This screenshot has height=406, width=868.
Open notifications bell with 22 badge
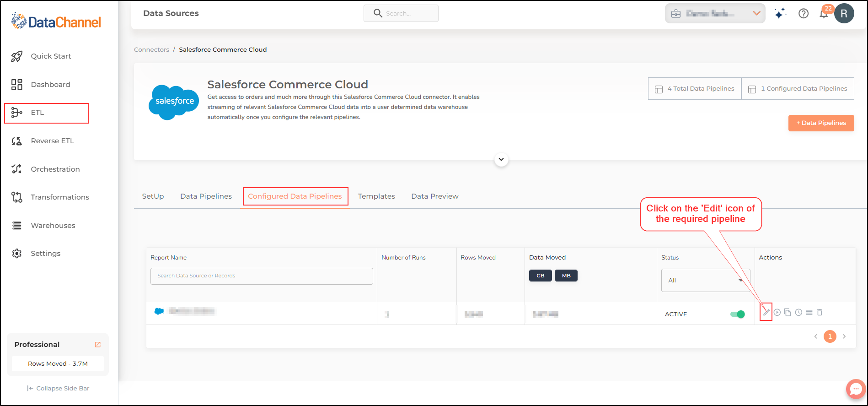pos(824,13)
